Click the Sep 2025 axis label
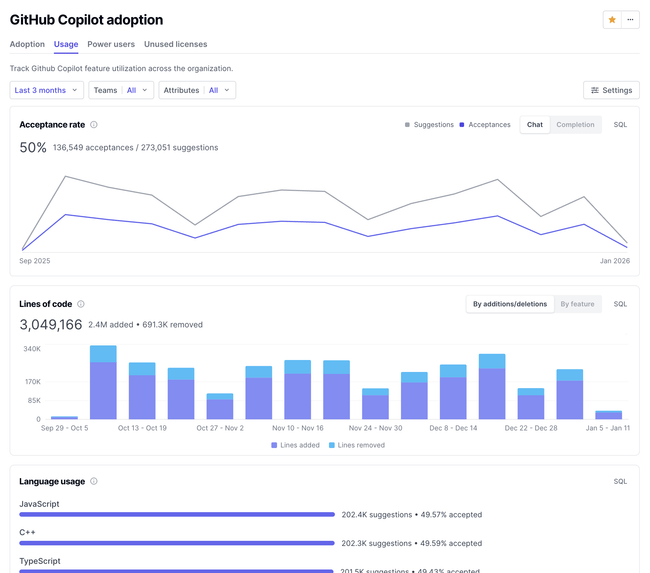The height and width of the screenshot is (573, 650). (x=35, y=261)
